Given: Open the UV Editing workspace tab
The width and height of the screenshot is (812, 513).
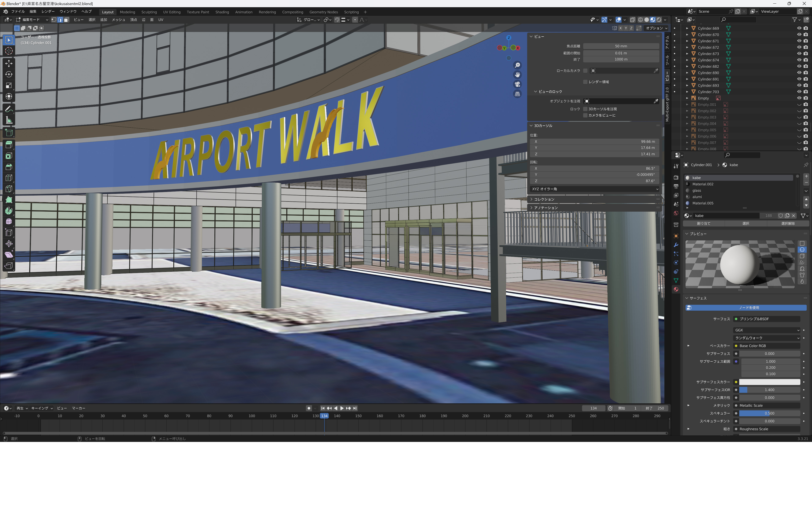Looking at the screenshot, I should coord(172,12).
